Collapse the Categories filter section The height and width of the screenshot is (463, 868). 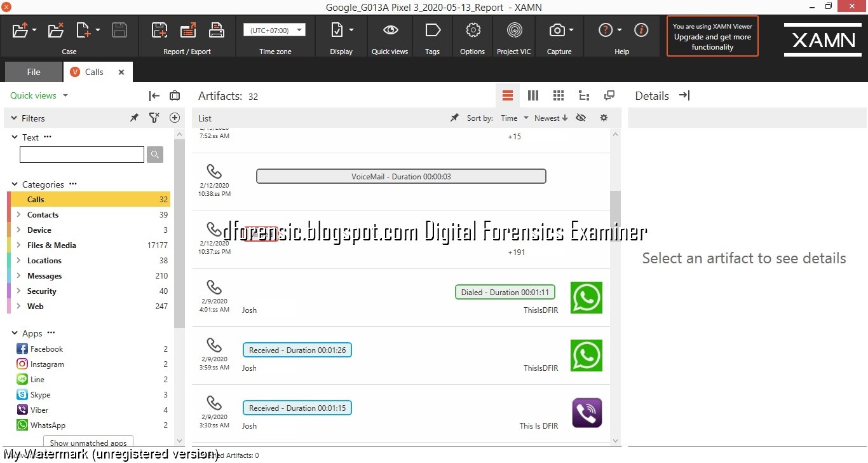click(14, 184)
